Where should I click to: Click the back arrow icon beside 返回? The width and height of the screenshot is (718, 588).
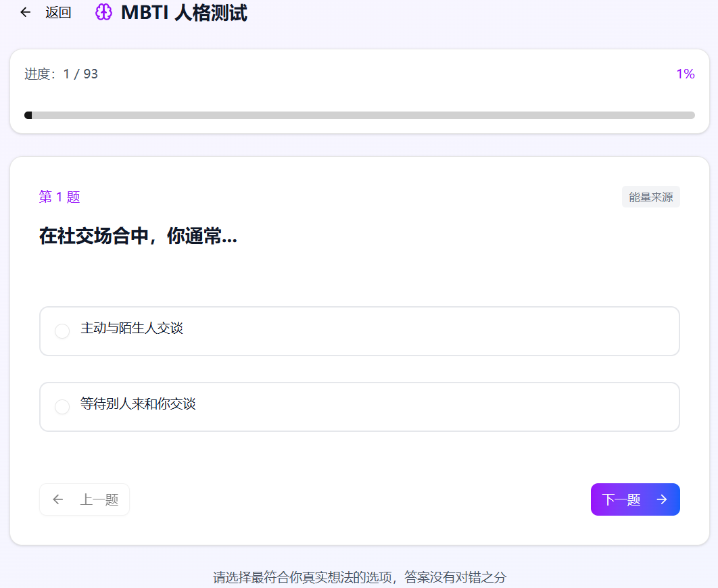(26, 12)
